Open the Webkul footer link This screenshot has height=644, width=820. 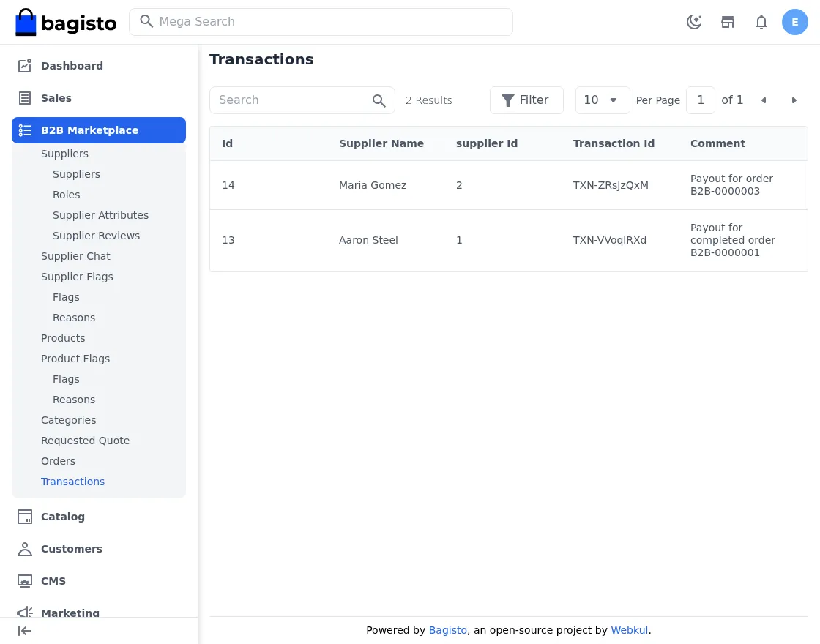(x=629, y=630)
